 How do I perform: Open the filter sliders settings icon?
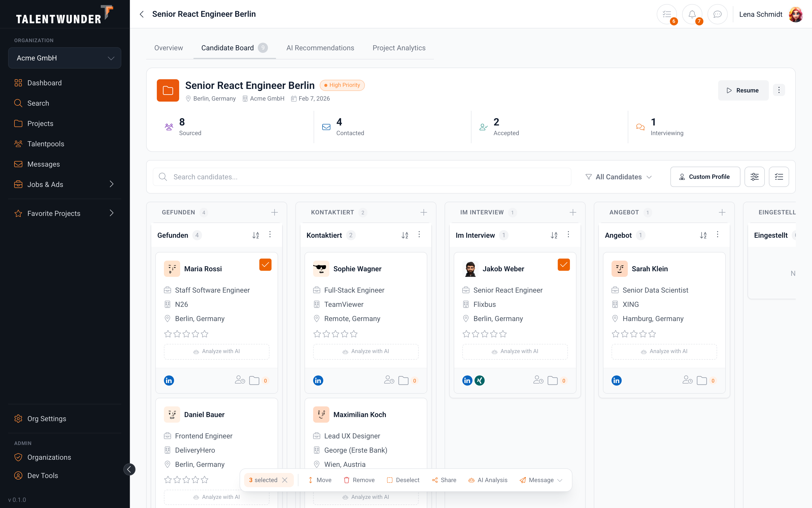tap(754, 177)
